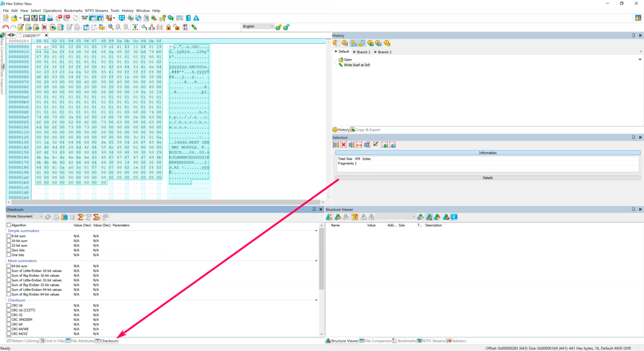
Task: Switch to the Statistics tab
Action: (456, 341)
